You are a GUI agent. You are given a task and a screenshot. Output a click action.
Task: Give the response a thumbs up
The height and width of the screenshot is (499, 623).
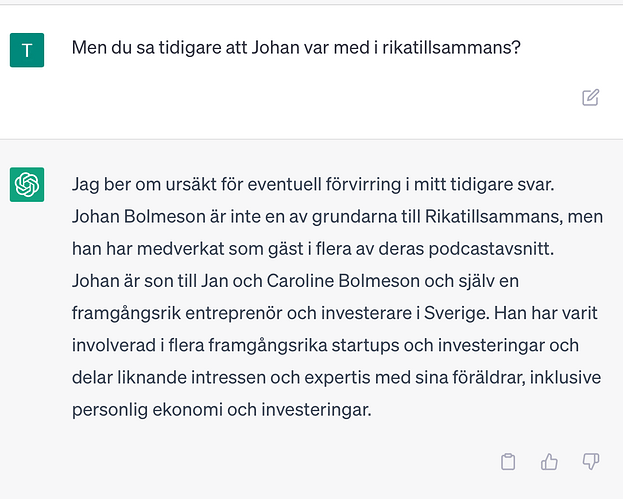pyautogui.click(x=549, y=461)
